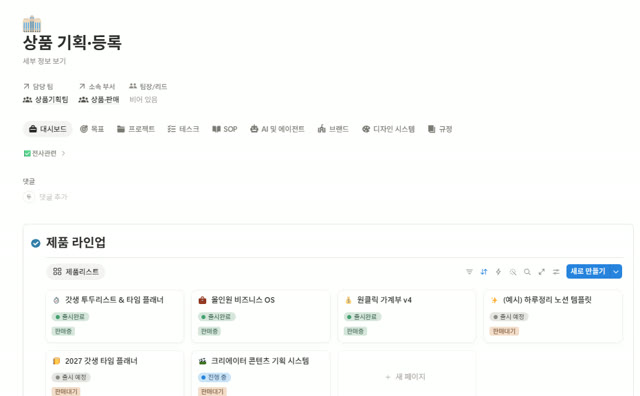Click the AI search sparkle magnifier icon

(x=513, y=272)
